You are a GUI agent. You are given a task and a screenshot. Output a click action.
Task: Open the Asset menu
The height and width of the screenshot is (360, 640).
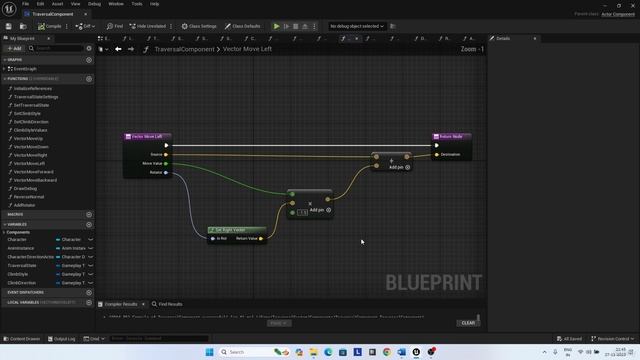(58, 4)
